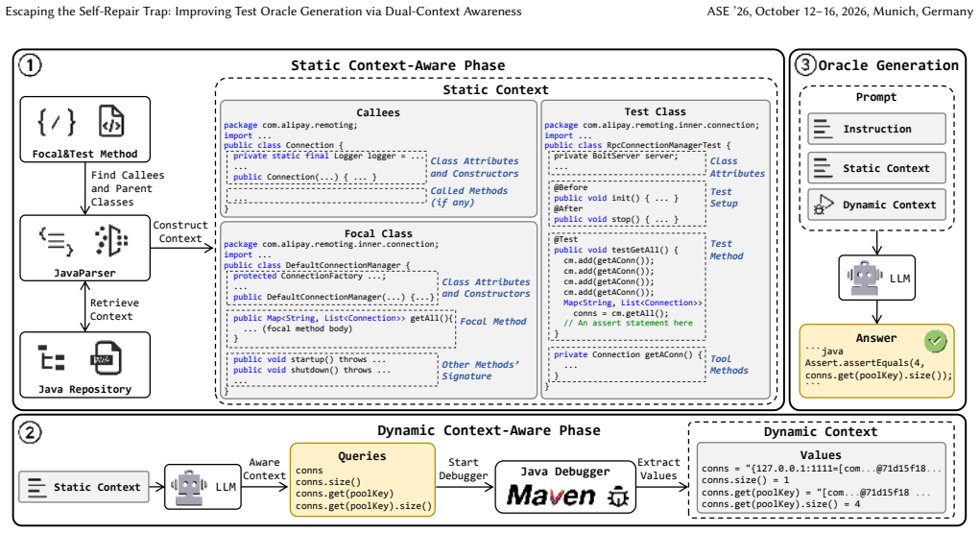Click the 'Aware Context' arrow label
980x533 pixels.
[264, 469]
